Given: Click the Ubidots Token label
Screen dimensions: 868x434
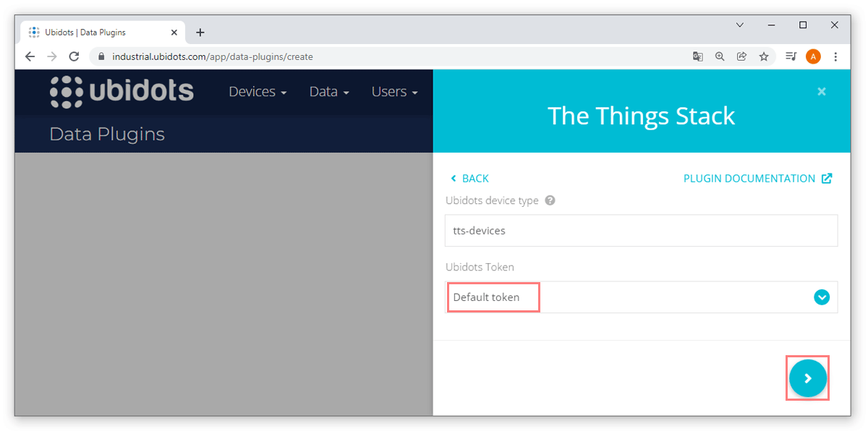Looking at the screenshot, I should pyautogui.click(x=480, y=267).
